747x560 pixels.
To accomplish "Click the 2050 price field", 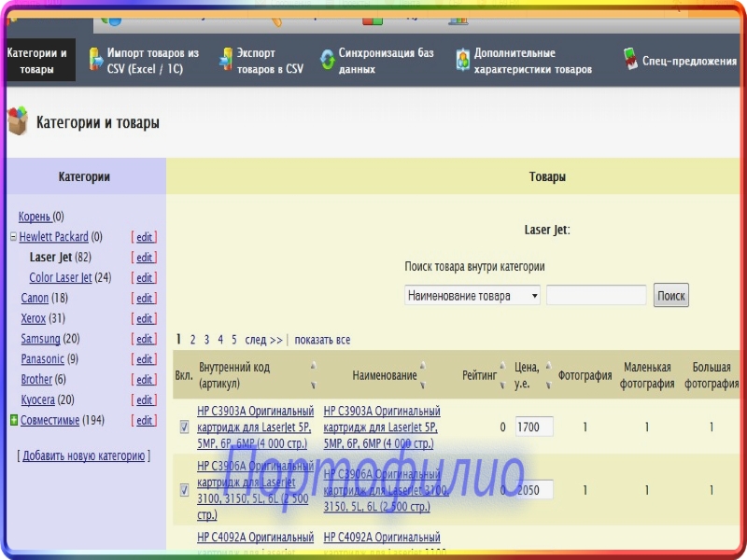I will (534, 489).
